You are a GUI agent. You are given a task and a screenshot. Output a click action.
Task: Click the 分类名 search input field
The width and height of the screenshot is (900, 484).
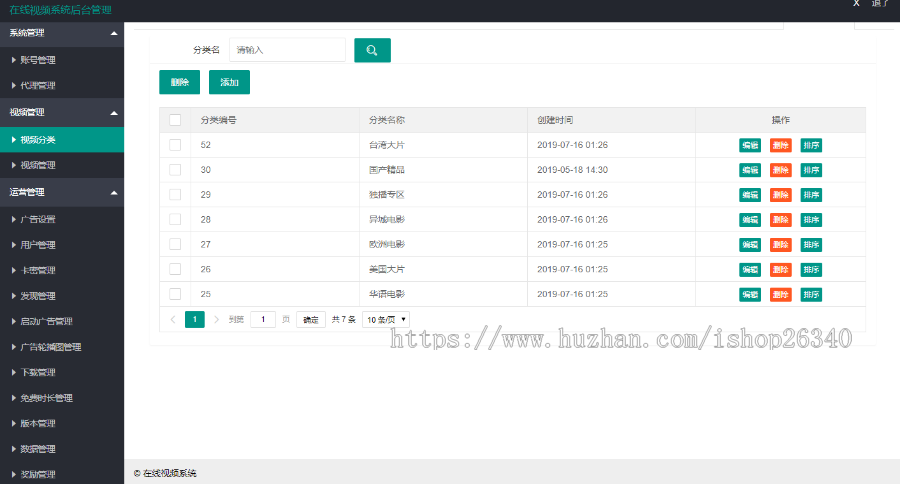coord(287,50)
